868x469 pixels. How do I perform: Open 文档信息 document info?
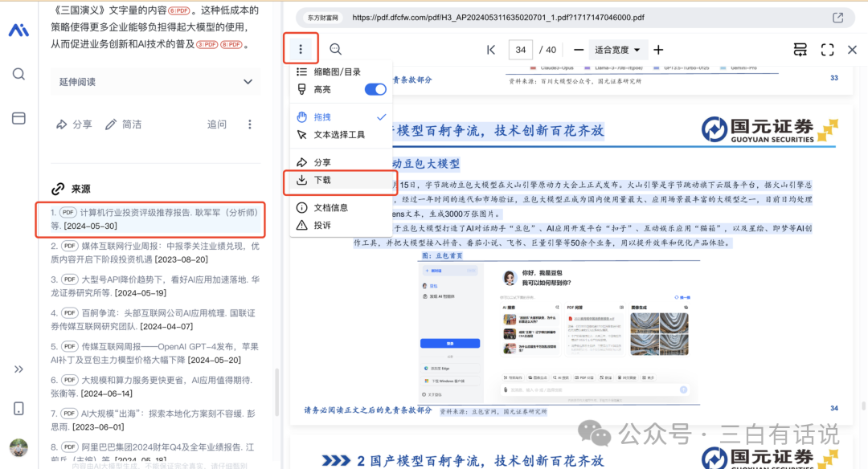(x=341, y=207)
